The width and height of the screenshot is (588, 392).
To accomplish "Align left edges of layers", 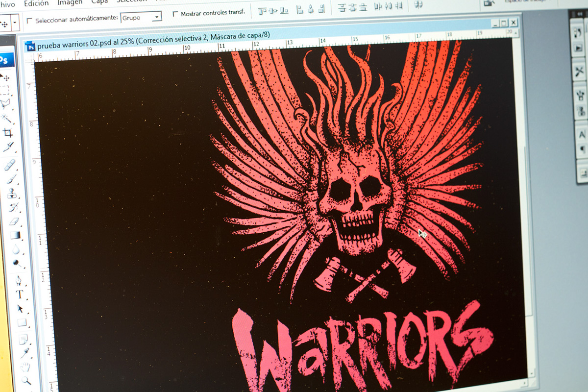I will pyautogui.click(x=300, y=9).
